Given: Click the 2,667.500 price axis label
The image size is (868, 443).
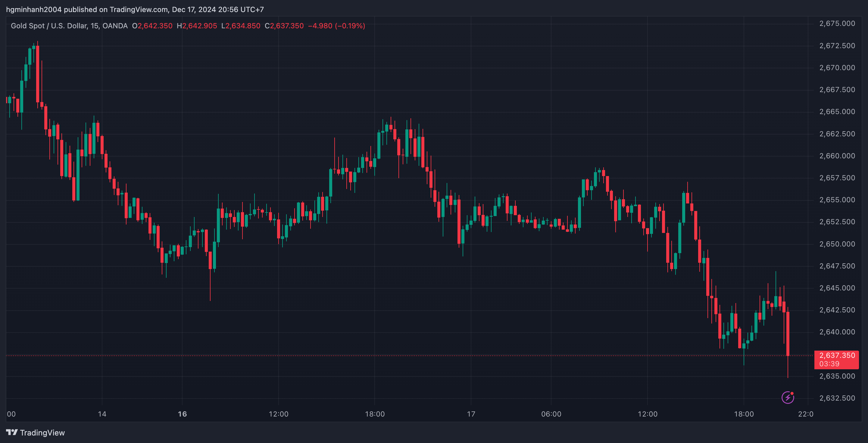Looking at the screenshot, I should (837, 90).
